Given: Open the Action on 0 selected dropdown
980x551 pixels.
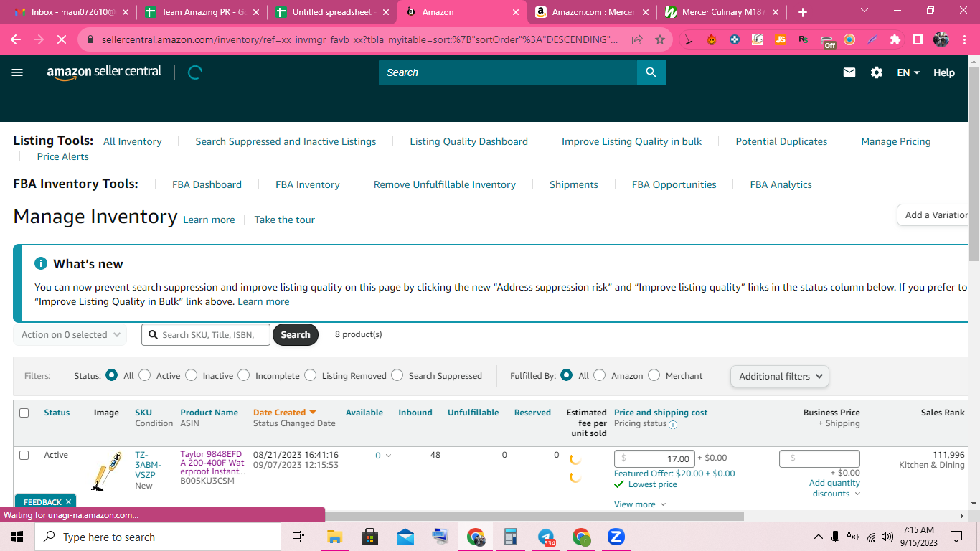Looking at the screenshot, I should click(x=70, y=335).
